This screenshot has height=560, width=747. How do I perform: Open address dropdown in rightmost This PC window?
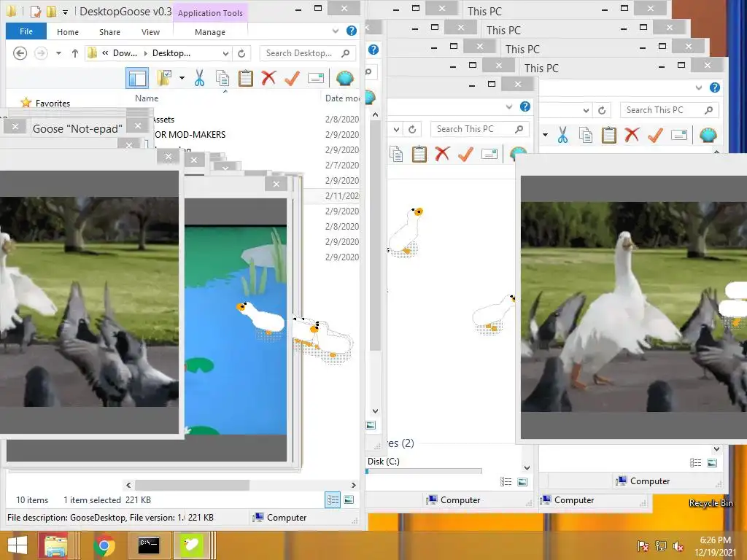[586, 111]
